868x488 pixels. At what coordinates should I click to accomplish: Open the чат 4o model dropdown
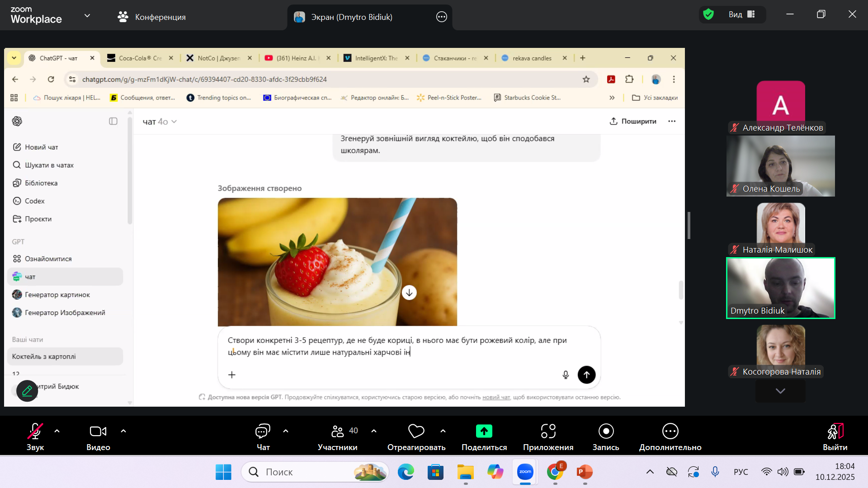pyautogui.click(x=160, y=122)
